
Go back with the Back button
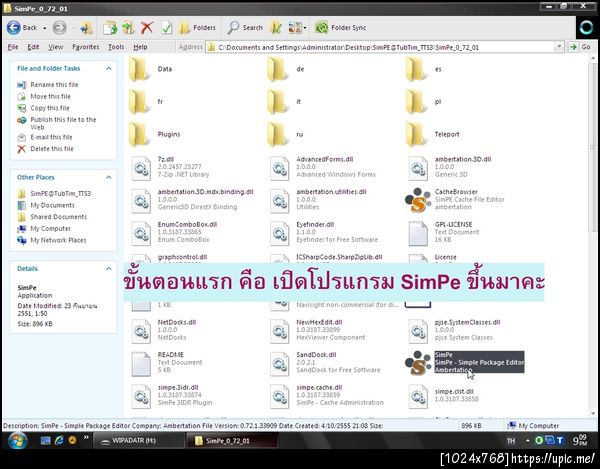click(x=22, y=28)
